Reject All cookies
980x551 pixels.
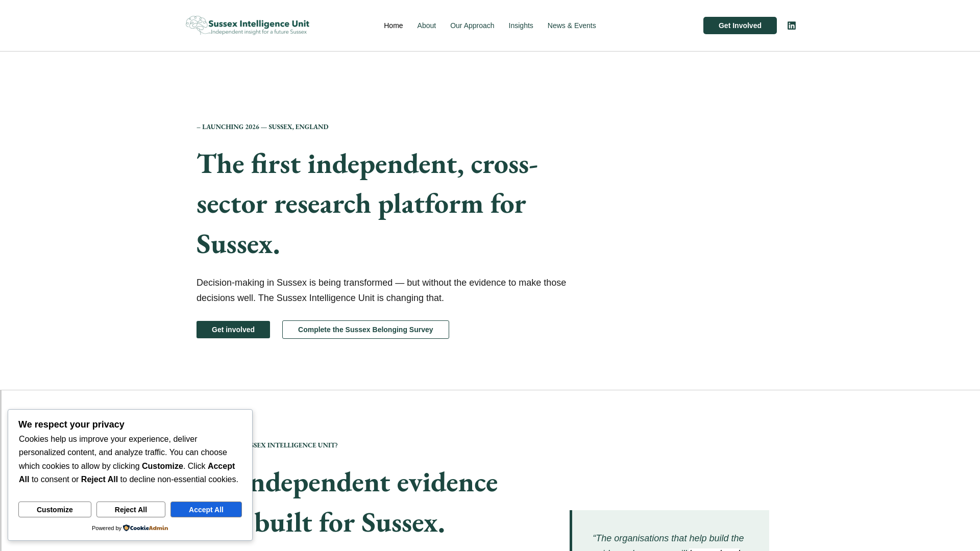[x=131, y=509]
